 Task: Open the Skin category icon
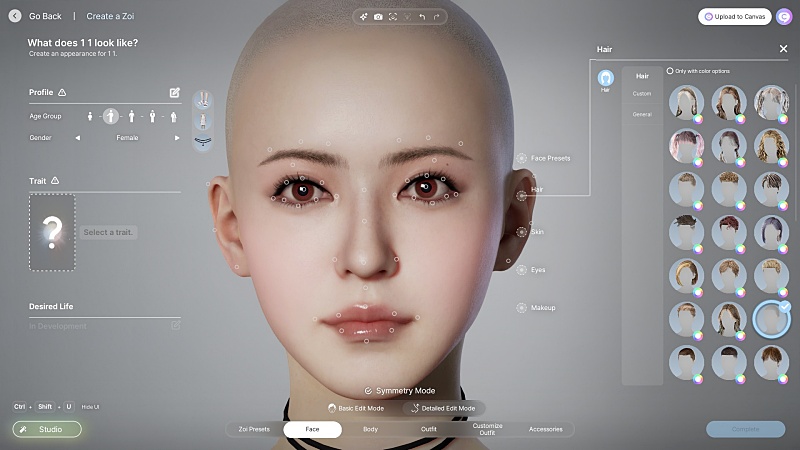tap(522, 232)
